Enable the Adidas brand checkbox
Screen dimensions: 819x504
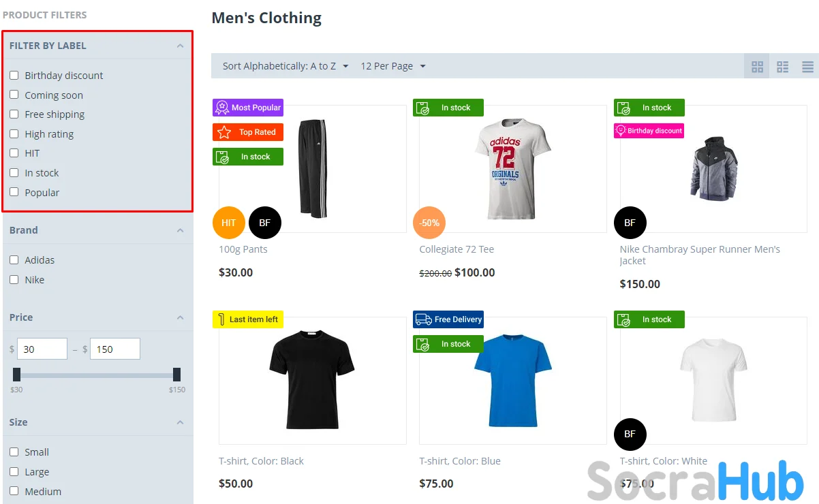point(14,260)
